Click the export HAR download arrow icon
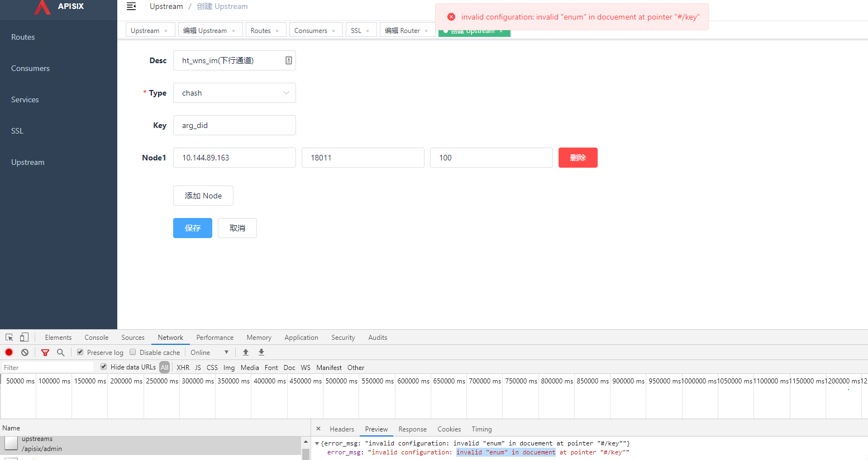Image resolution: width=868 pixels, height=460 pixels. (x=261, y=352)
